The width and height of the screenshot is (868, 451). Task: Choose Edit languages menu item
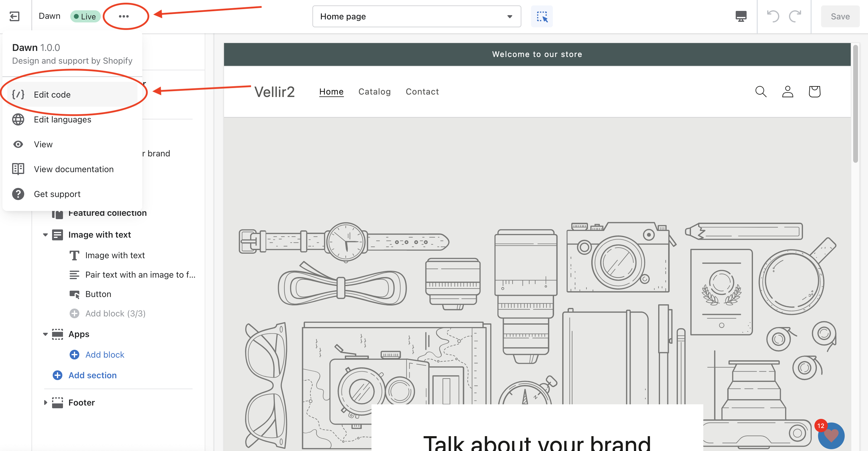(x=62, y=119)
